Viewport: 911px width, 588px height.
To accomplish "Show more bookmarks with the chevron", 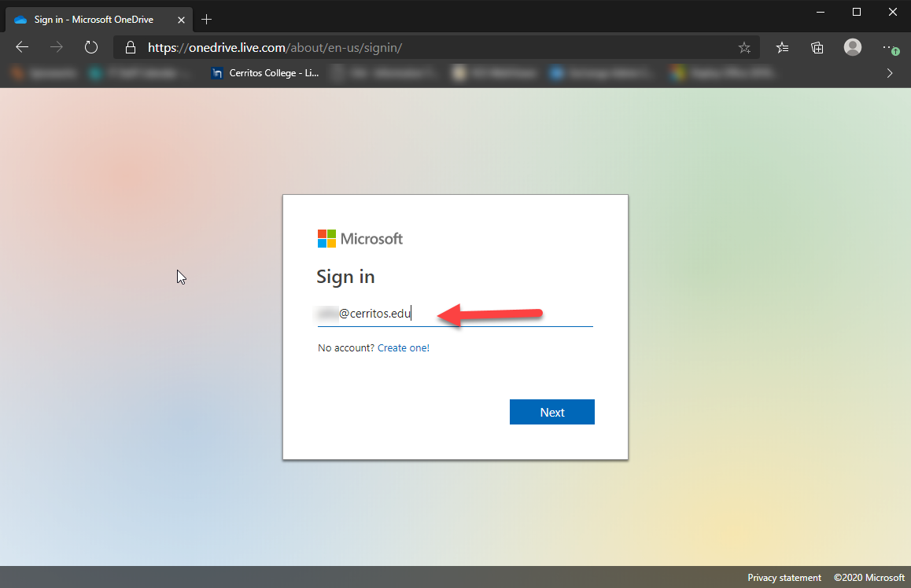I will [890, 73].
